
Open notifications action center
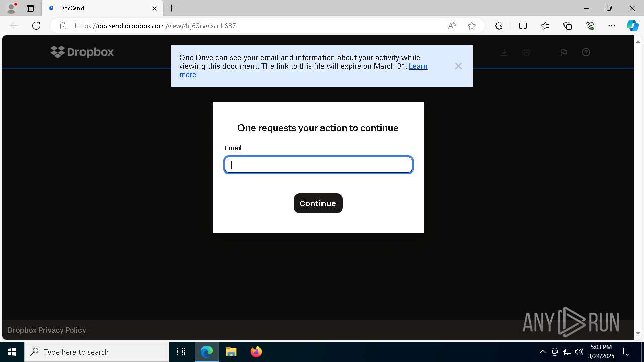click(x=627, y=352)
